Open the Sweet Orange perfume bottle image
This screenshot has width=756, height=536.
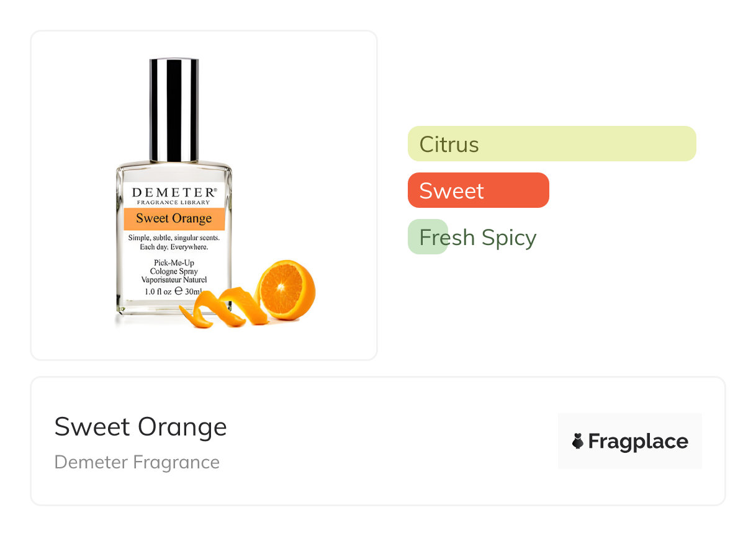tap(204, 195)
